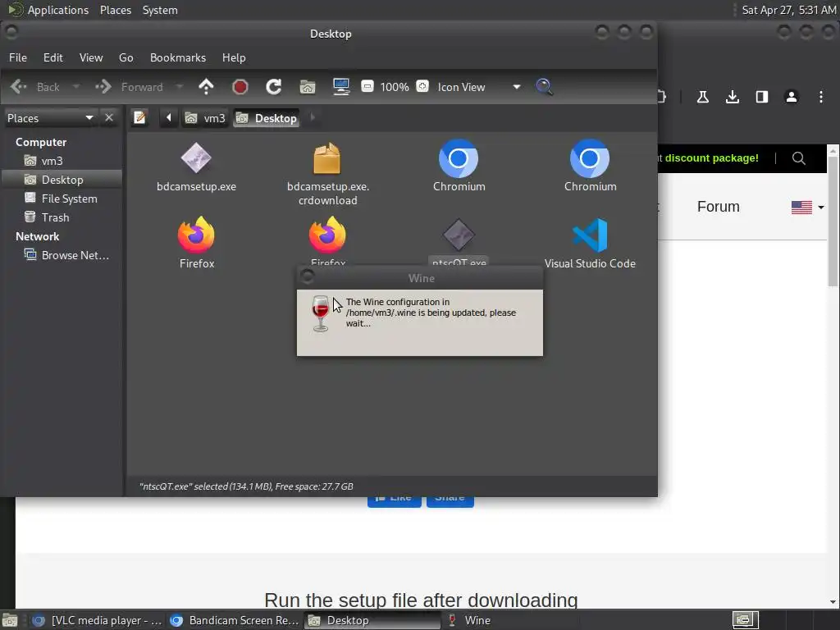Open the Forum link on website
Image resolution: width=840 pixels, height=630 pixels.
coord(719,207)
